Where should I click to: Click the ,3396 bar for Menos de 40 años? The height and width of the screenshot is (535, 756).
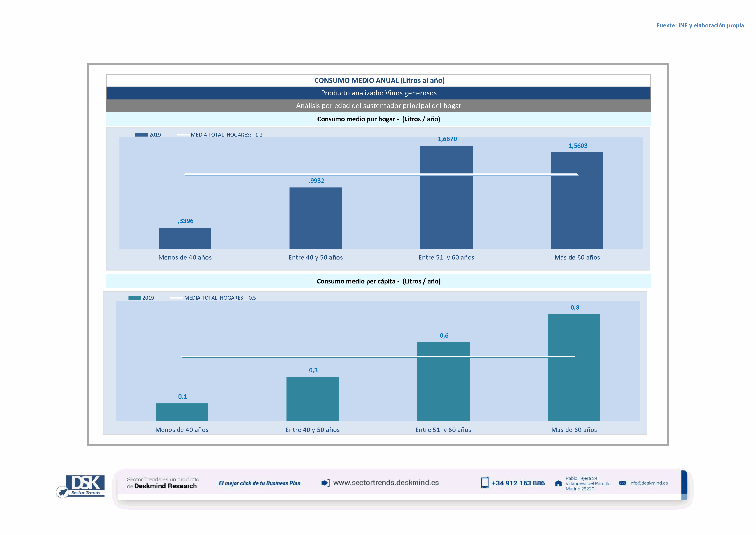pos(185,238)
